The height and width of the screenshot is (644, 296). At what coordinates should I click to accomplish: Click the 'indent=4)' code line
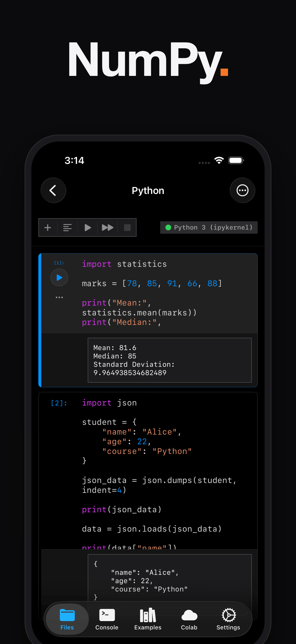tap(104, 490)
